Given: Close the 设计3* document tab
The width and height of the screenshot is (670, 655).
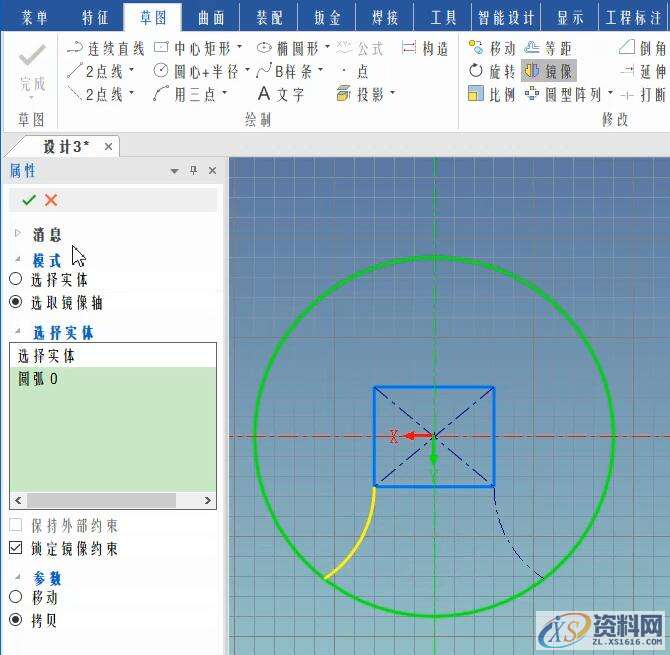Looking at the screenshot, I should tap(109, 147).
